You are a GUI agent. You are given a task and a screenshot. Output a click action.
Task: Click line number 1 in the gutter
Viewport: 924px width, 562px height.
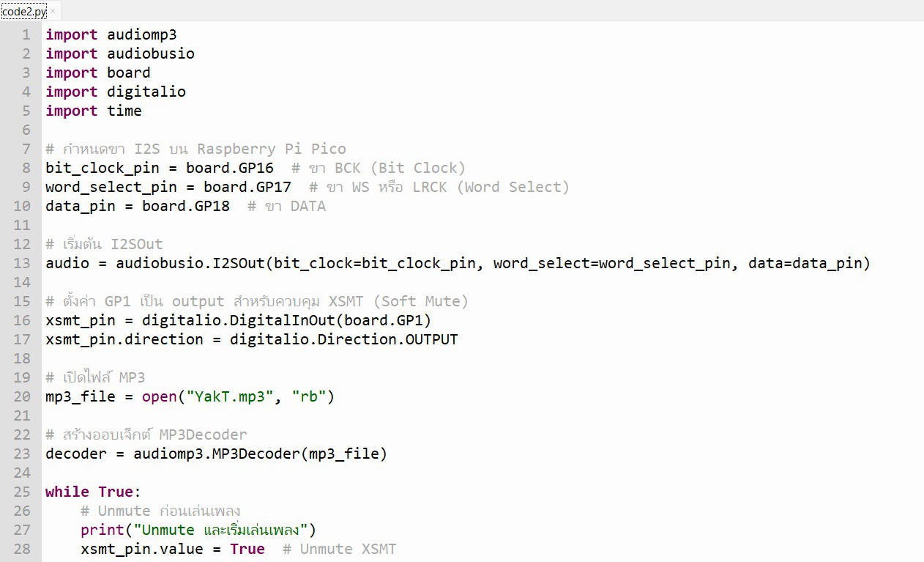[x=26, y=34]
